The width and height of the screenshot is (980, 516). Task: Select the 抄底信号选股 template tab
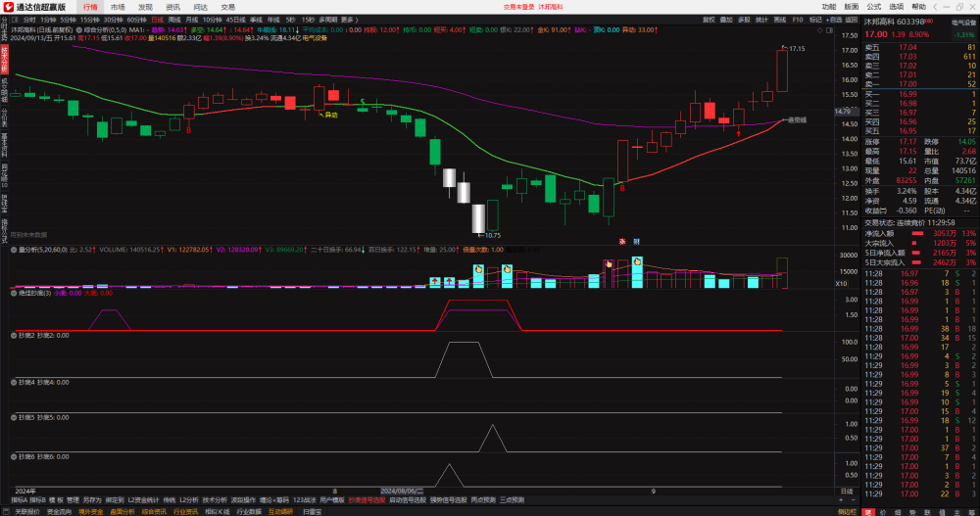tap(367, 500)
